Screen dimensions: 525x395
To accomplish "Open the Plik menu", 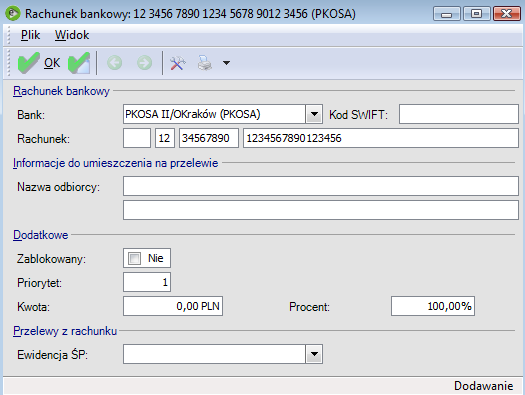I will click(x=30, y=35).
